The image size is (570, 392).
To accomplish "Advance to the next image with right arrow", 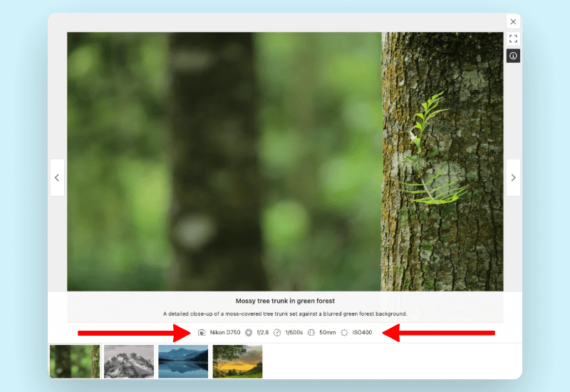I will coord(513,177).
